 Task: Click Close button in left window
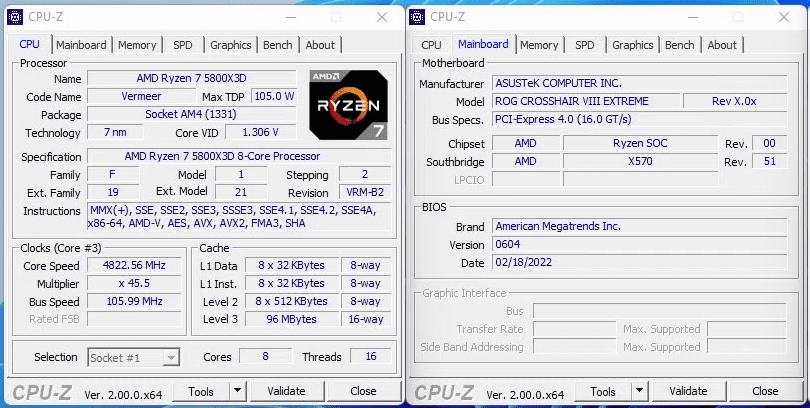(x=363, y=391)
